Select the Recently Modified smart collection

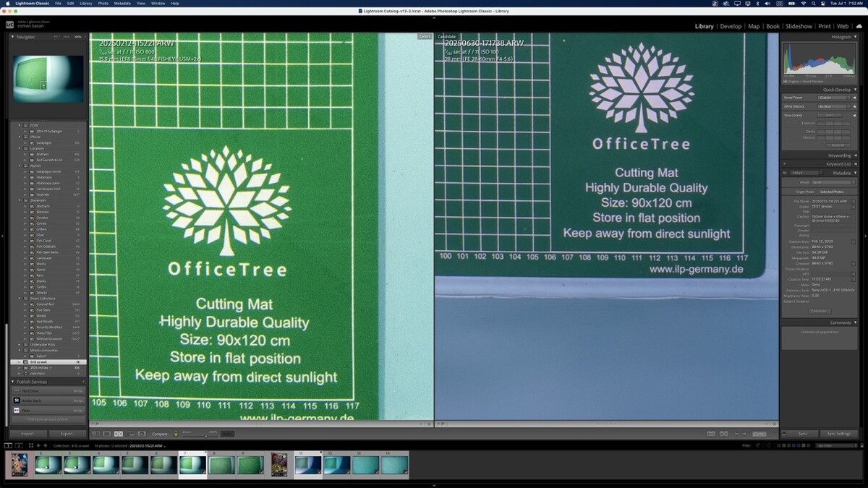(x=49, y=328)
